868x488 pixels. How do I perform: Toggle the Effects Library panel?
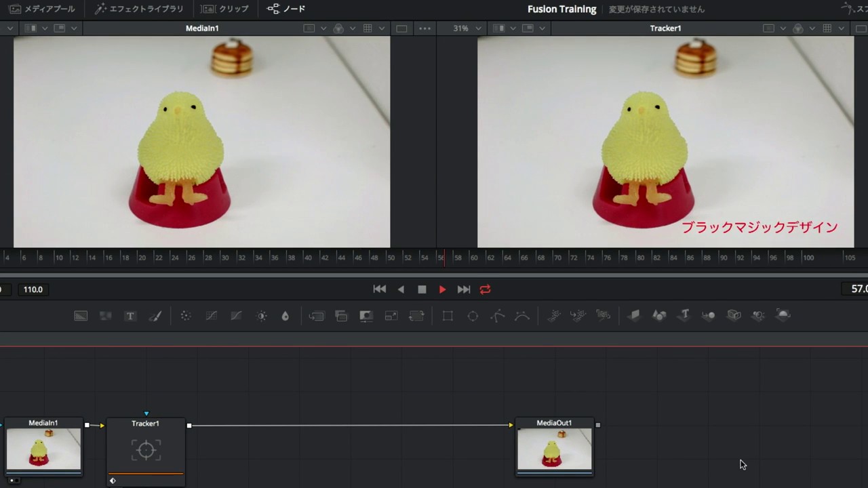(139, 9)
